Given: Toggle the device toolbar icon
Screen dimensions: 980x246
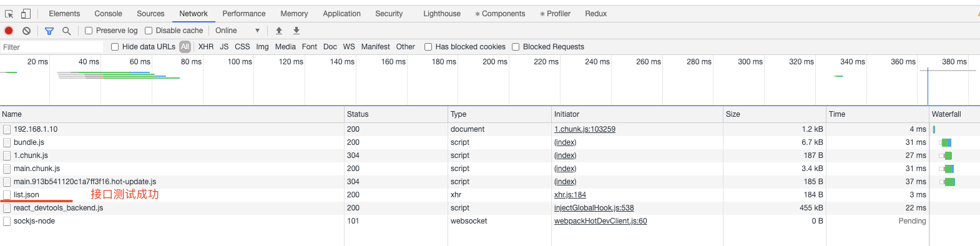Looking at the screenshot, I should (x=26, y=14).
